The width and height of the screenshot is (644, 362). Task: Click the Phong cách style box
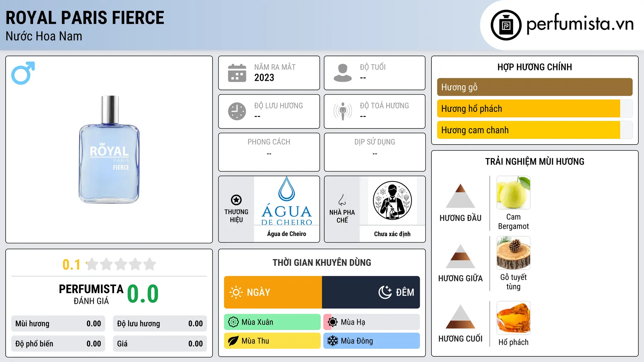[269, 152]
